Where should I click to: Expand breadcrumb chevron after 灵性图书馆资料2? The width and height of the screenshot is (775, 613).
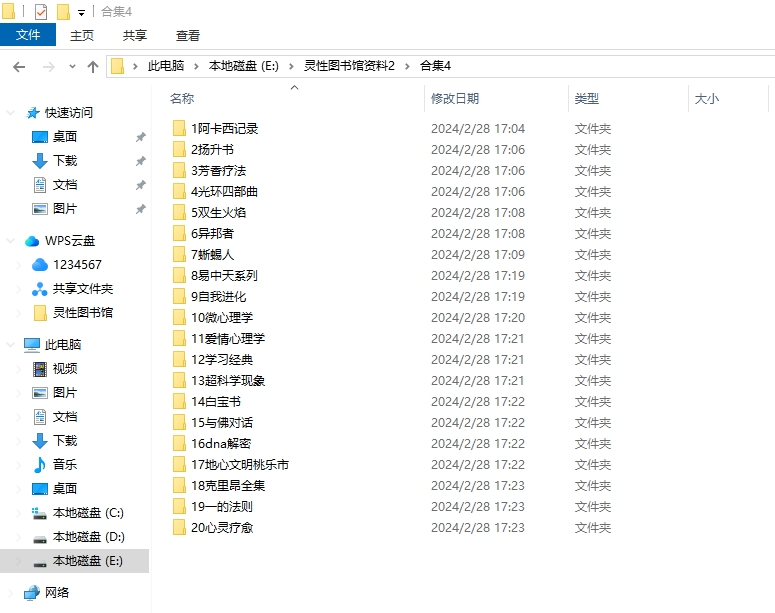[407, 66]
